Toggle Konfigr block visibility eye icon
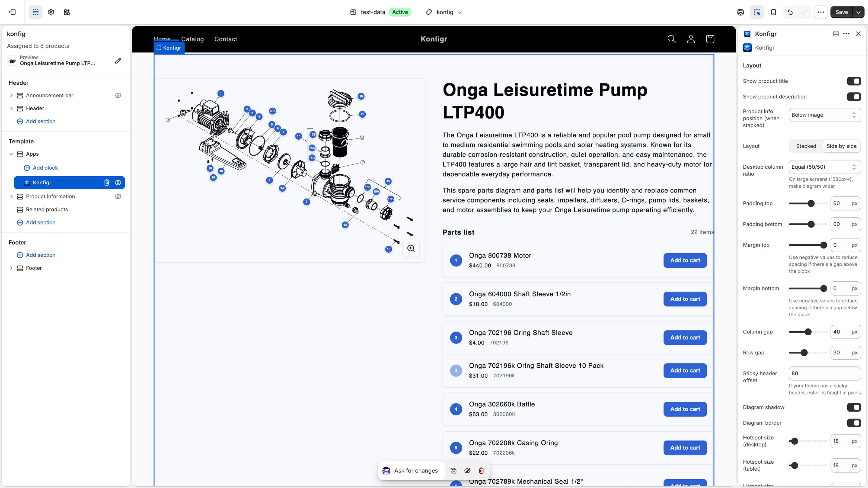This screenshot has height=488, width=868. point(118,182)
